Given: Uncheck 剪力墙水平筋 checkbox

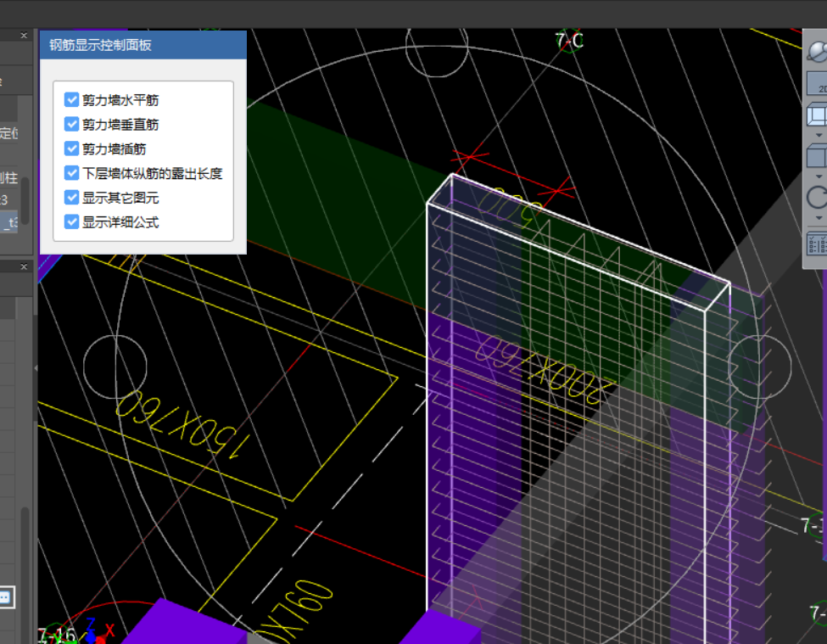Looking at the screenshot, I should [72, 99].
